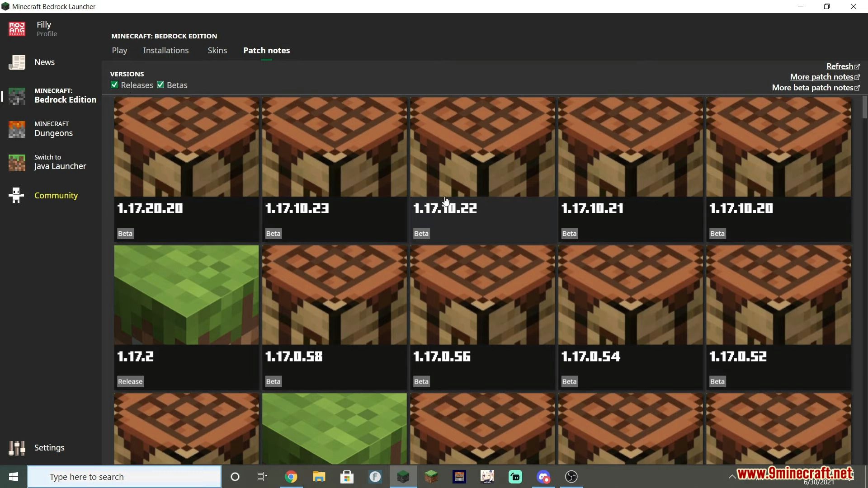
Task: Enable Releases version filter checkbox
Action: pos(114,84)
